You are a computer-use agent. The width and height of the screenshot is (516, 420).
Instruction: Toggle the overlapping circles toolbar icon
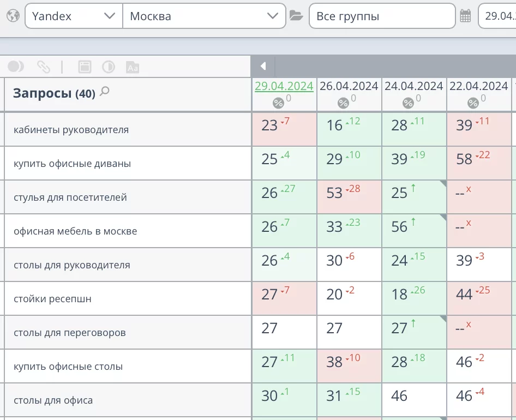tap(15, 67)
